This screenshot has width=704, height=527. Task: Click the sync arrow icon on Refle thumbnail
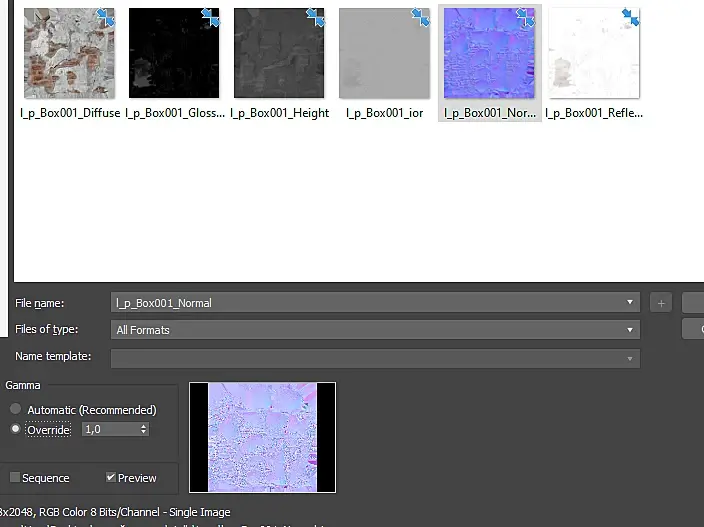click(x=631, y=18)
